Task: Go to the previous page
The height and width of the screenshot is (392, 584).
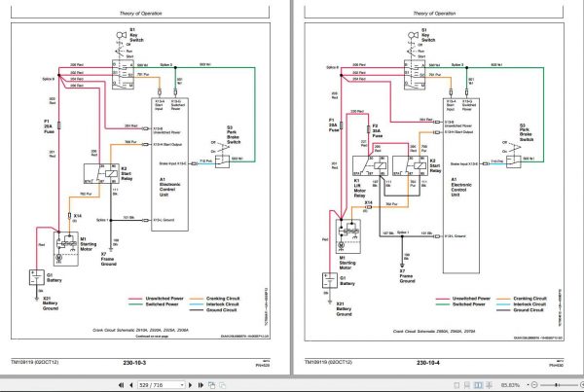Action: point(131,385)
